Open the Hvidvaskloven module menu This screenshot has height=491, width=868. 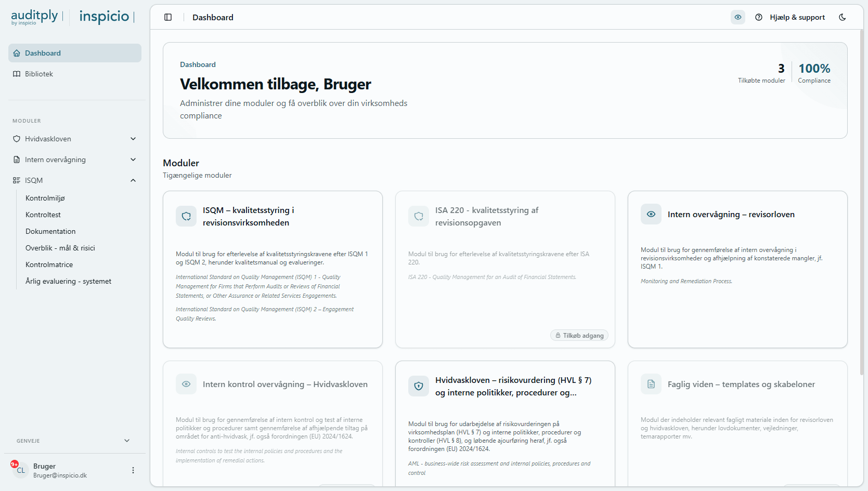(75, 139)
